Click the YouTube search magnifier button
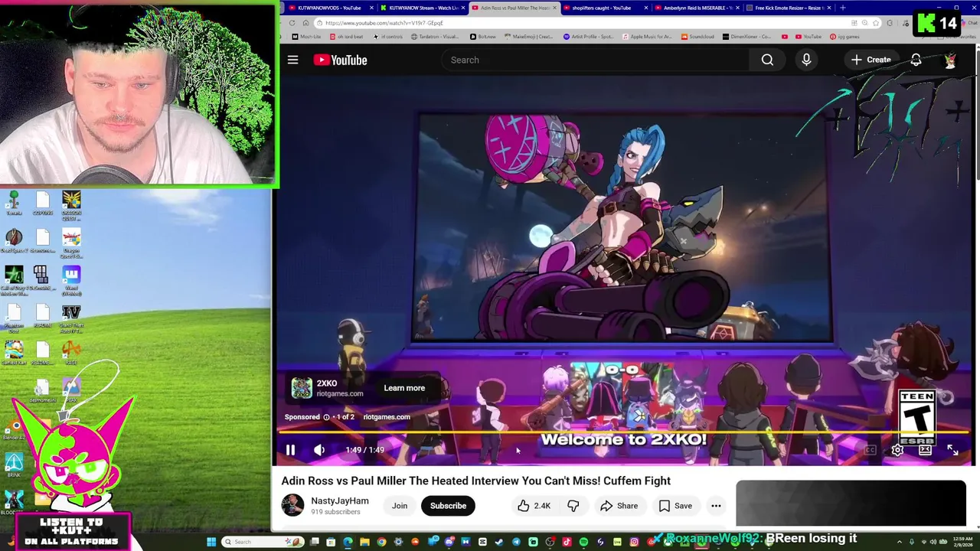The image size is (980, 551). click(x=767, y=60)
